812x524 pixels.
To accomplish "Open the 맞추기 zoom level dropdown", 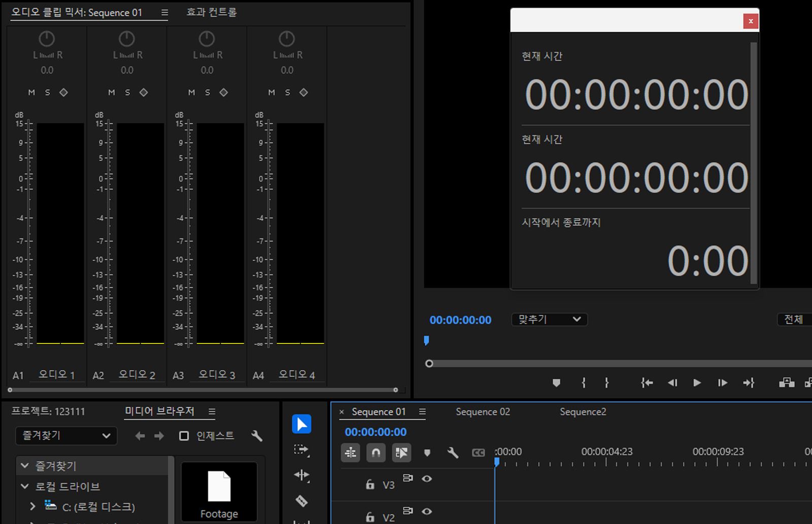I will [549, 320].
